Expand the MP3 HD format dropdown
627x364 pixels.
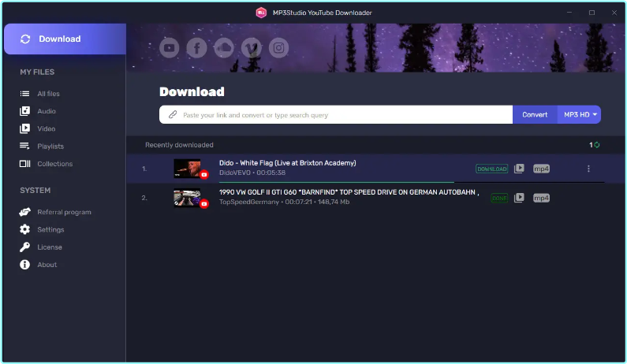pyautogui.click(x=579, y=115)
